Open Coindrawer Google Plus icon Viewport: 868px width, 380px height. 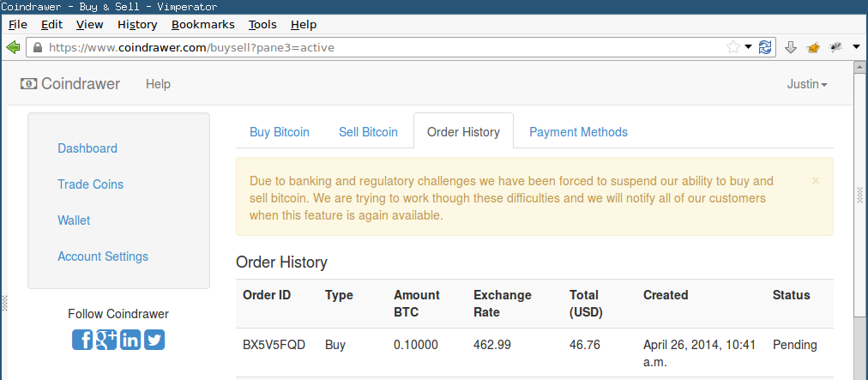click(106, 340)
